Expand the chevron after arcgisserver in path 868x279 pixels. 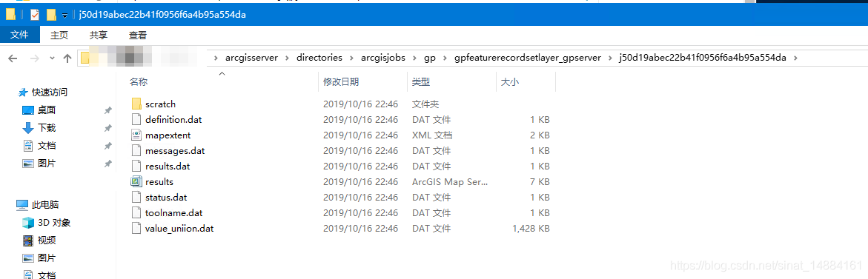(x=287, y=58)
